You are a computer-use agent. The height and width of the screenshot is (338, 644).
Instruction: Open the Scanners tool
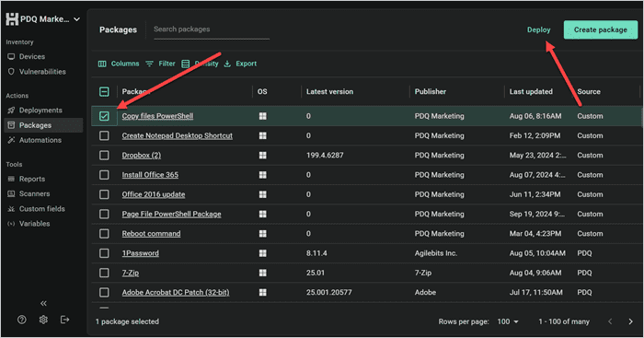click(29, 193)
